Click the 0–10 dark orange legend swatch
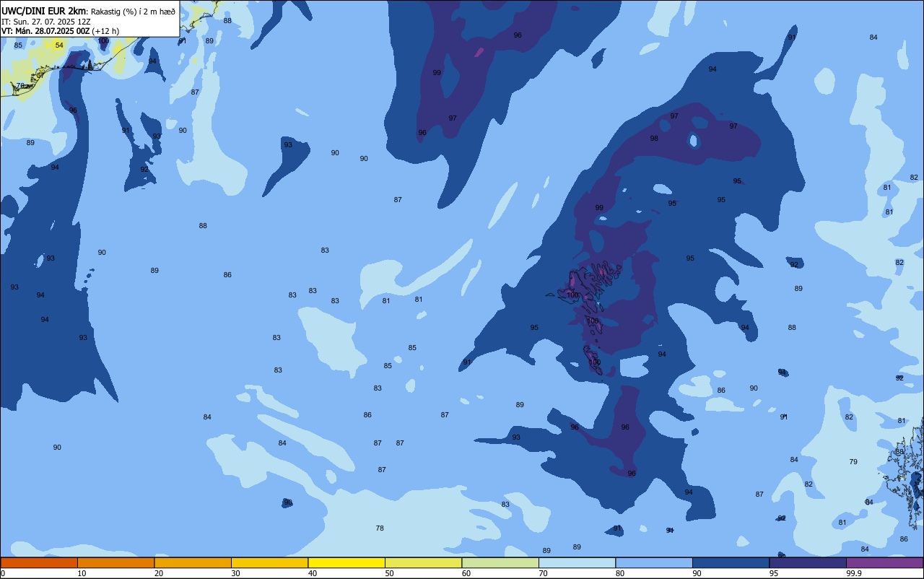This screenshot has height=579, width=924. (39, 562)
